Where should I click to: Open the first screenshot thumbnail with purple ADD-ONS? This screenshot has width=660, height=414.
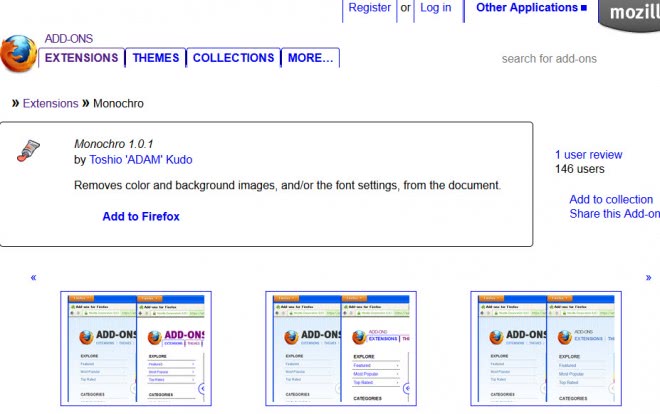click(x=136, y=348)
